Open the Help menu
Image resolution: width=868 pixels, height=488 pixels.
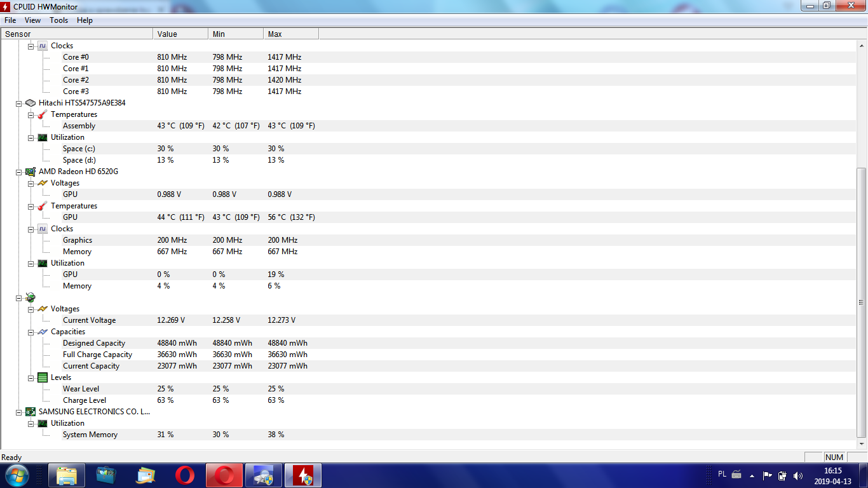(85, 20)
